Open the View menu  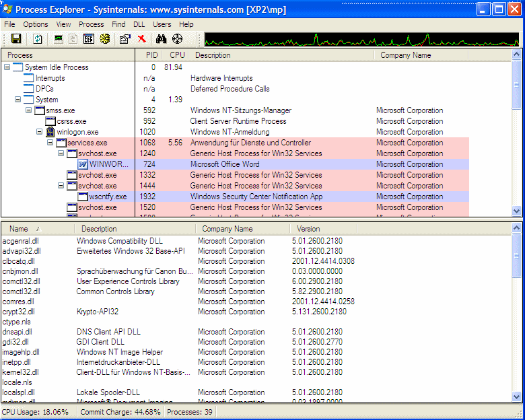(63, 24)
